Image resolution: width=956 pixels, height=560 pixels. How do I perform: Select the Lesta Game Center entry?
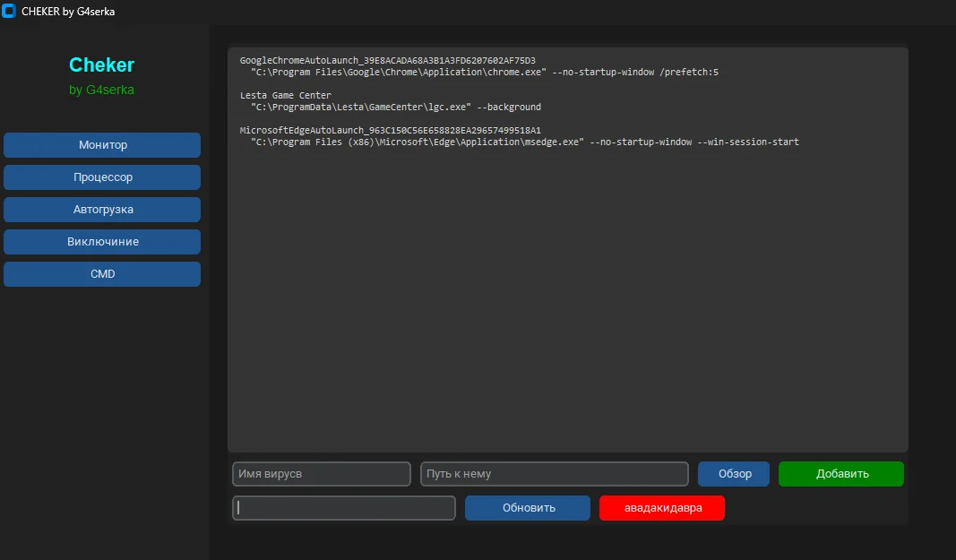(285, 95)
